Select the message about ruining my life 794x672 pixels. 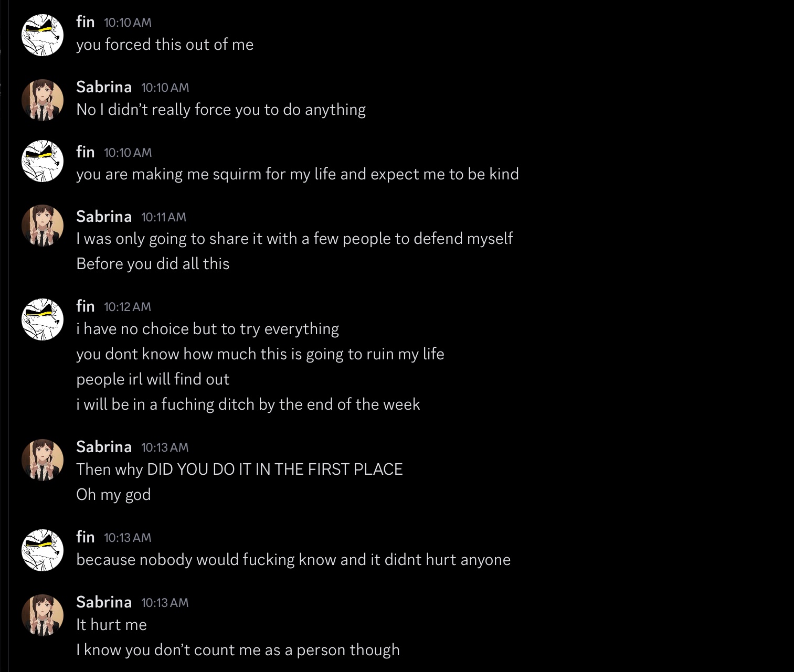[x=260, y=354]
